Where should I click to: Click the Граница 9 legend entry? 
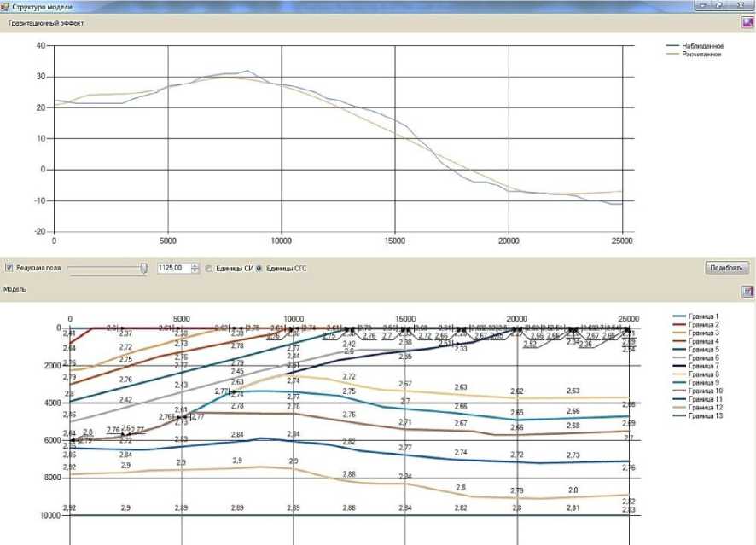(x=695, y=383)
